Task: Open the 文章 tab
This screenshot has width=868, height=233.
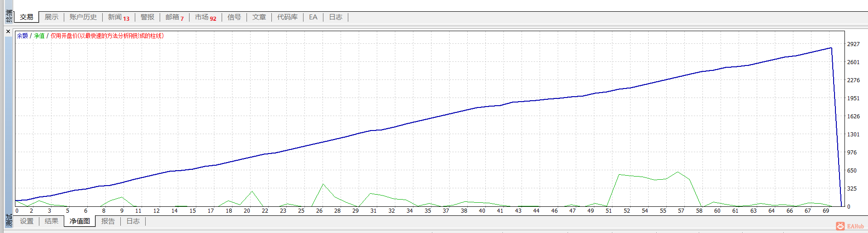Action: 259,17
